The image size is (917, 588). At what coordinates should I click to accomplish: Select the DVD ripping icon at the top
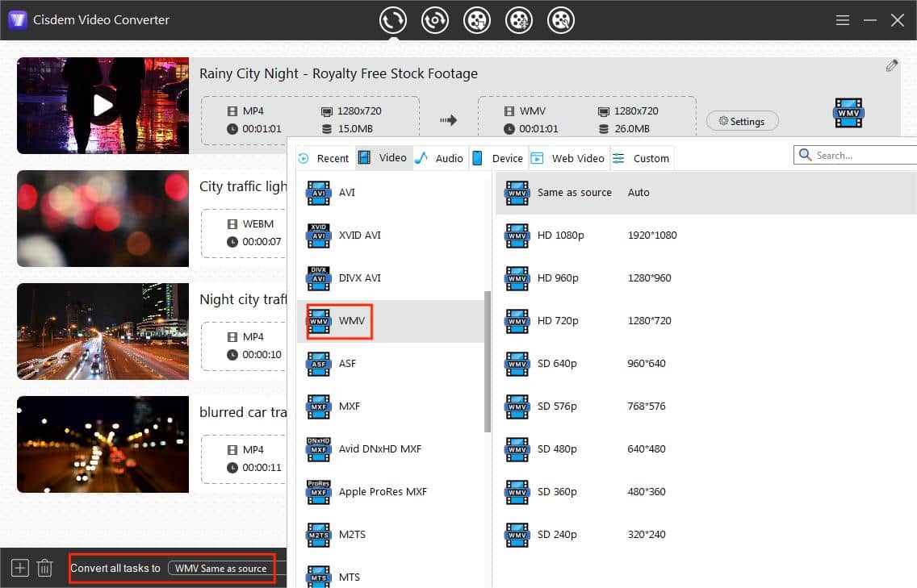point(435,19)
